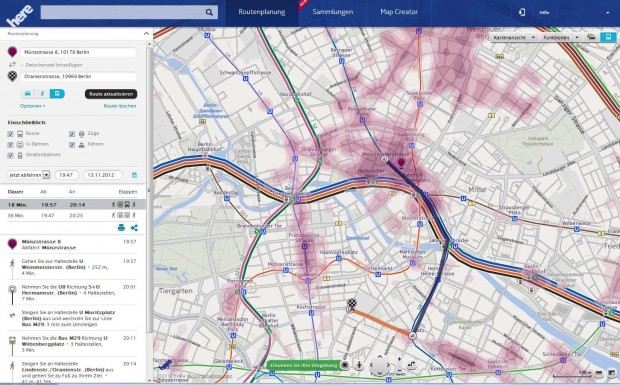Click Route aktualisieren button
Viewport: 620px width, 385px height.
point(111,94)
